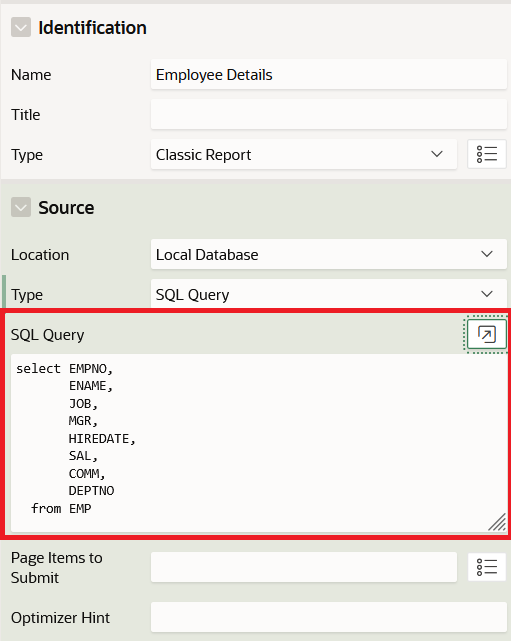Image resolution: width=511 pixels, height=641 pixels.
Task: Click the Name label in Identification
Action: tap(31, 75)
